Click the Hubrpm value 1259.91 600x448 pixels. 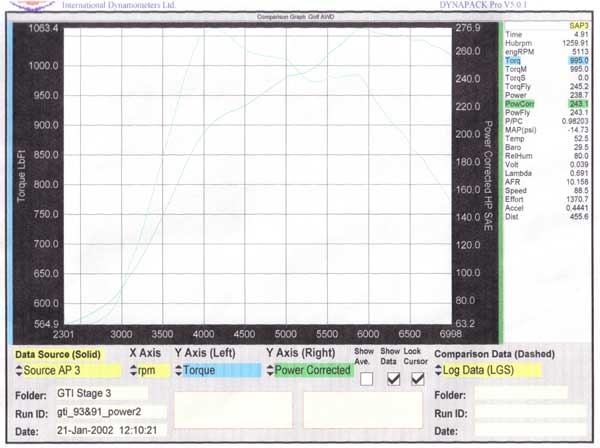576,43
